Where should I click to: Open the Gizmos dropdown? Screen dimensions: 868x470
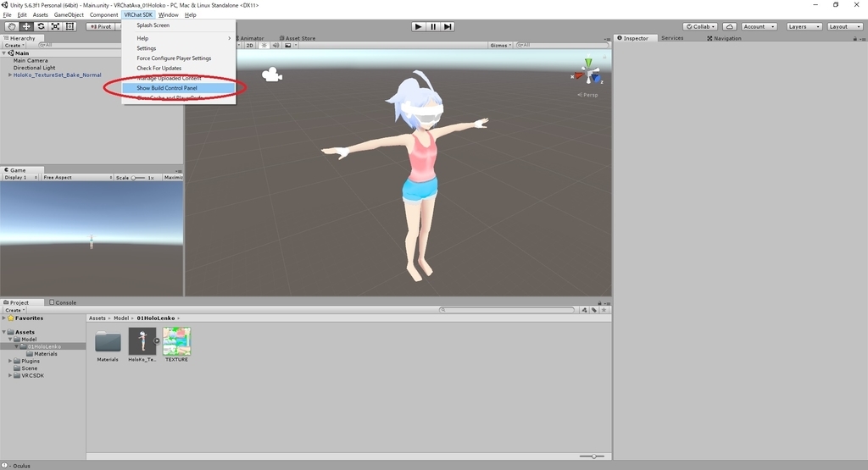click(500, 46)
